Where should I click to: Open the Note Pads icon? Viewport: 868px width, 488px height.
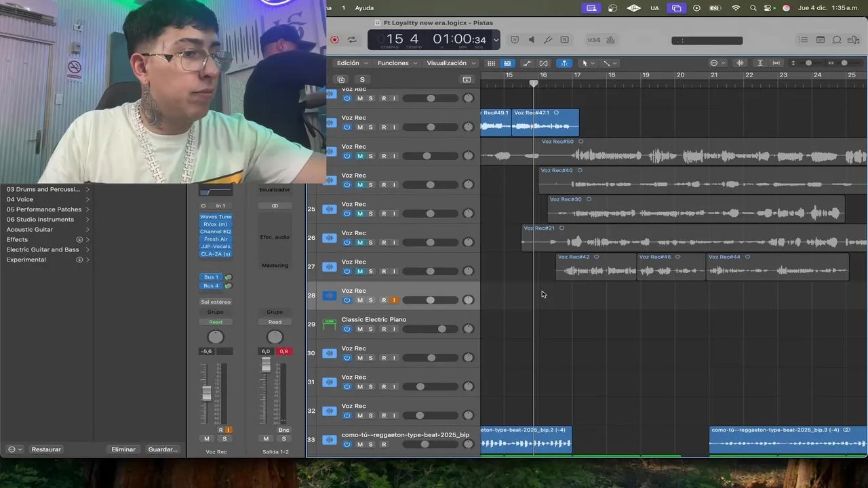821,40
